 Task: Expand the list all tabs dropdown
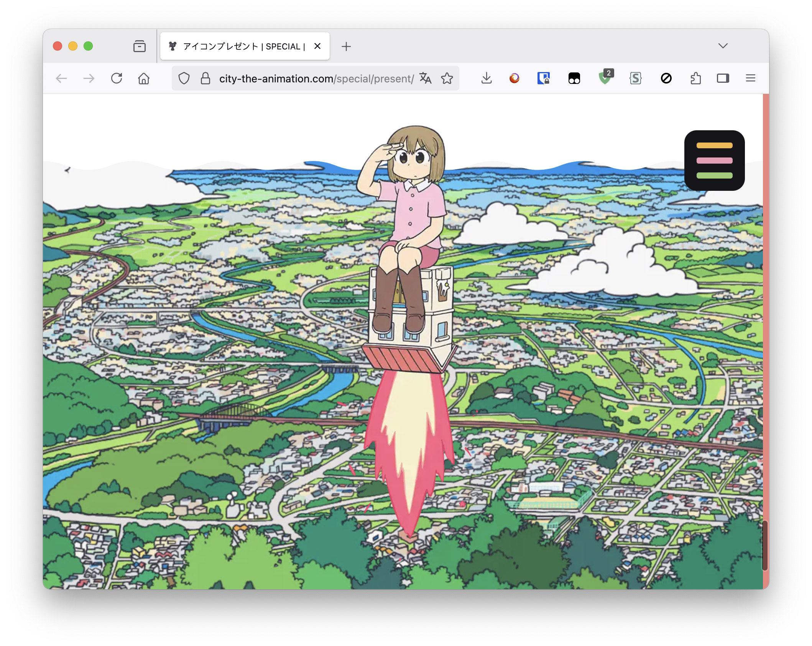coord(723,46)
